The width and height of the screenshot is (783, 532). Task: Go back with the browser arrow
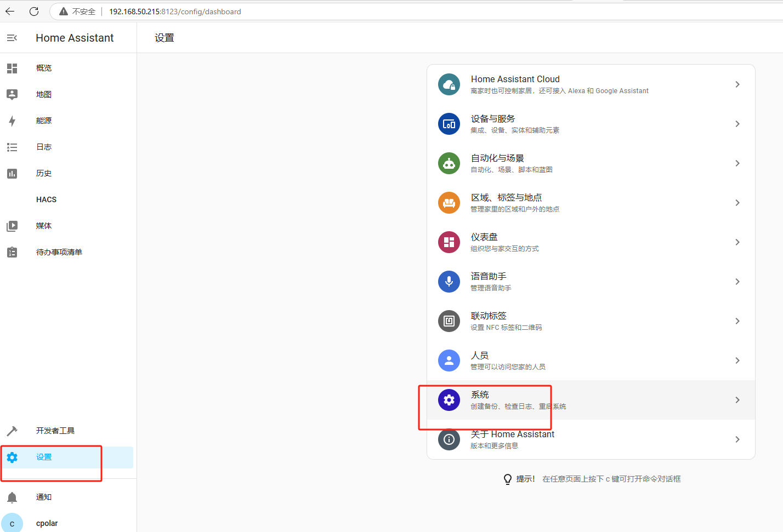(10, 12)
